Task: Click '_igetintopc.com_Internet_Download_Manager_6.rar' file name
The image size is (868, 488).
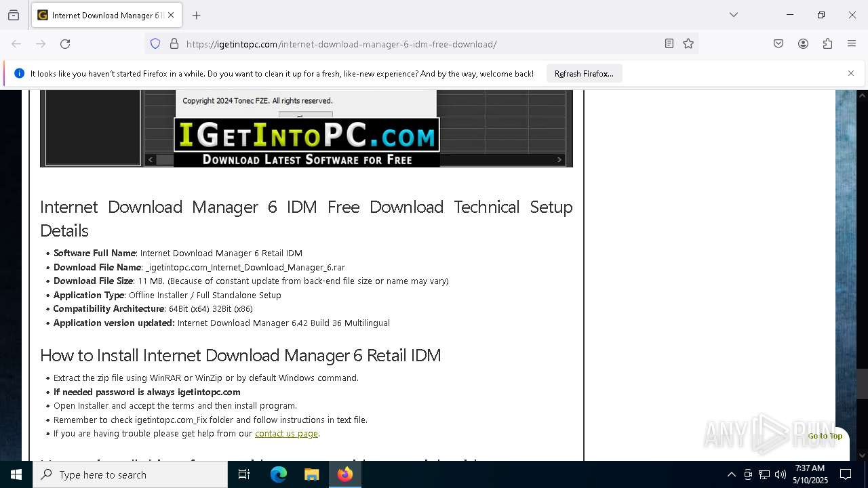Action: (245, 268)
